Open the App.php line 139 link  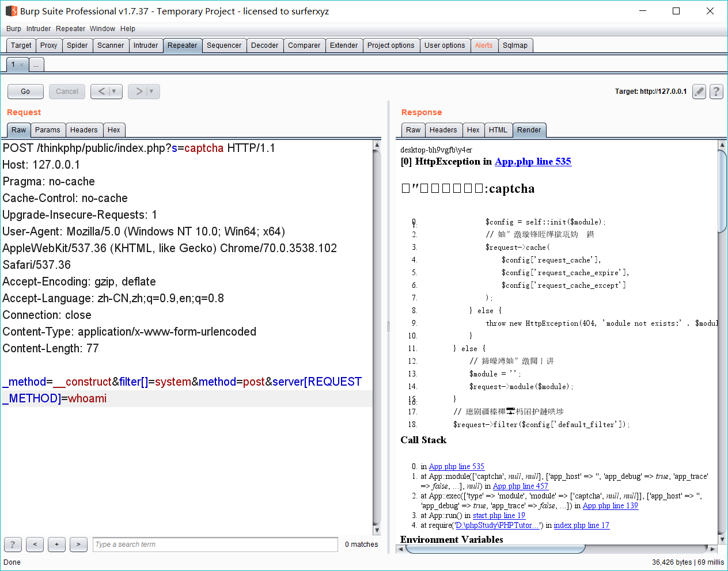[x=611, y=506]
